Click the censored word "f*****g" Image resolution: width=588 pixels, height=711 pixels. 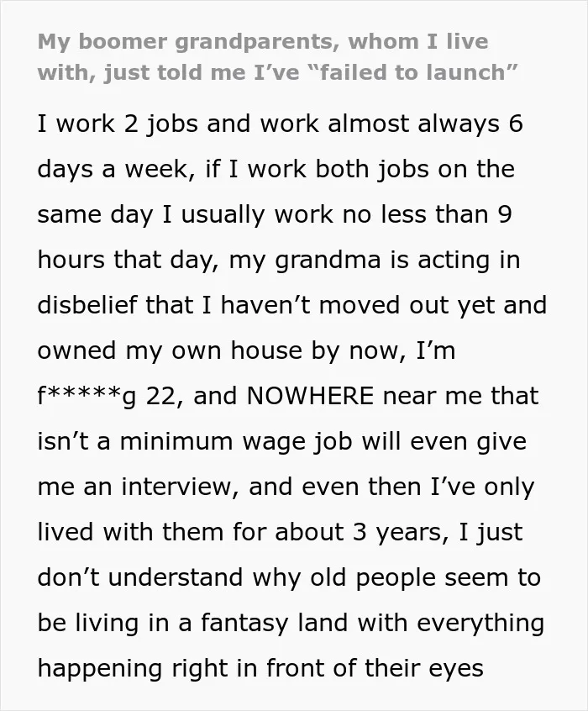click(87, 397)
